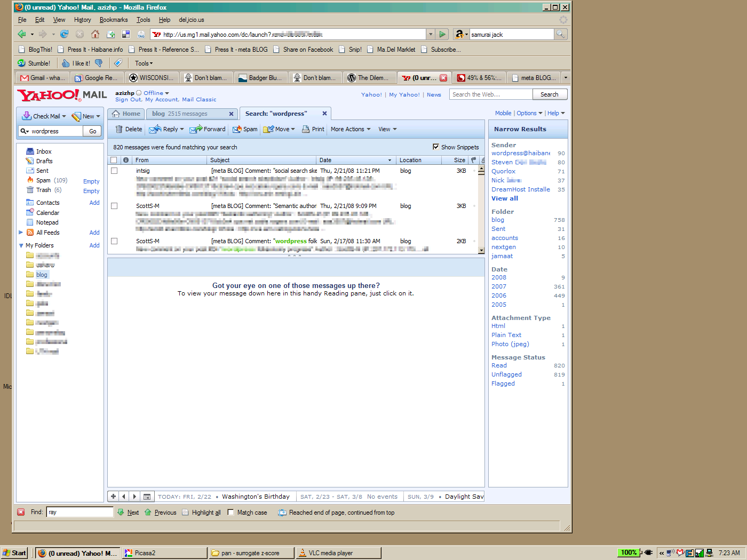This screenshot has width=747, height=560.
Task: Click the add calendar event plus icon
Action: click(x=113, y=496)
